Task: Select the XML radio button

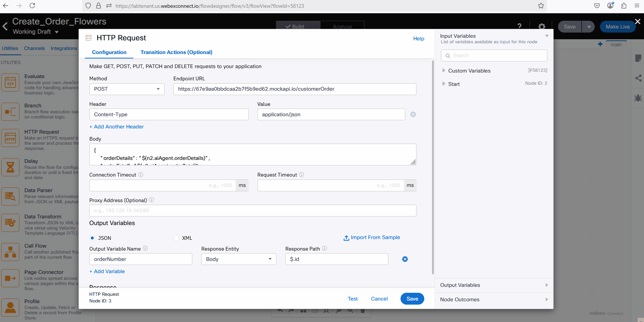Action: click(x=176, y=238)
